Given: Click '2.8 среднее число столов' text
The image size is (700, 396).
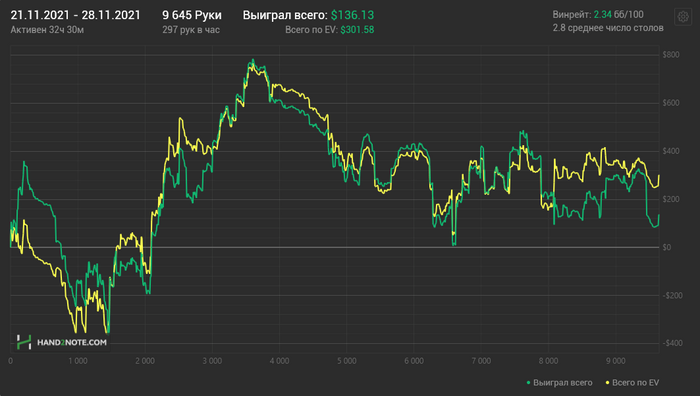Looking at the screenshot, I should (x=608, y=28).
